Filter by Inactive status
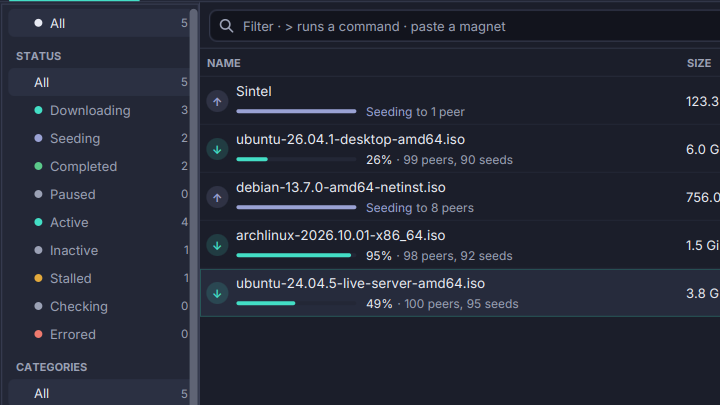This screenshot has width=720, height=405. [x=99, y=250]
